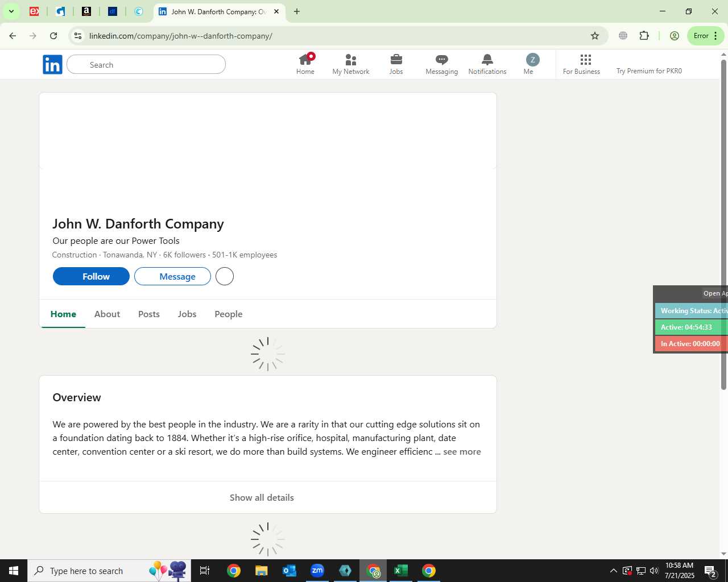This screenshot has height=582, width=728.
Task: Open the Home feed icon
Action: 305,64
